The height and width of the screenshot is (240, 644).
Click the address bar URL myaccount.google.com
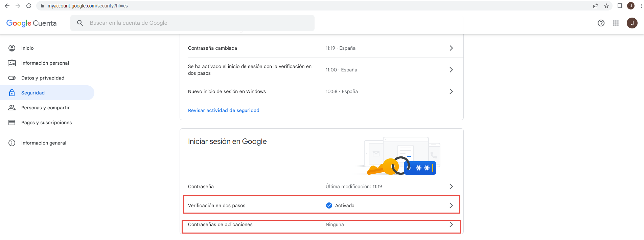(88, 6)
